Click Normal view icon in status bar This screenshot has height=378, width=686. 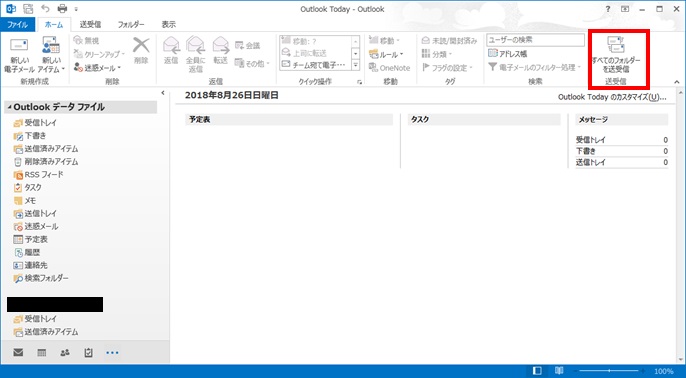click(x=537, y=371)
